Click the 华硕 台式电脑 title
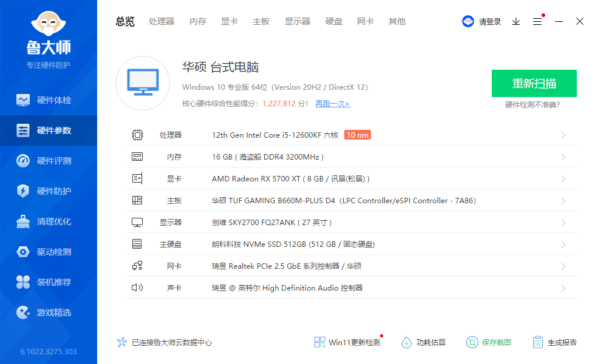The height and width of the screenshot is (364, 595). 220,67
